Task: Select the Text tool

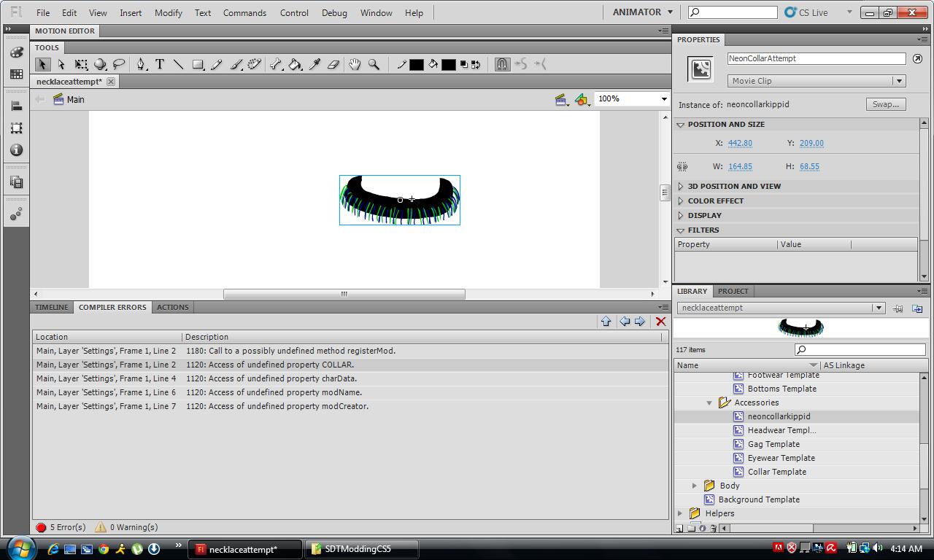Action: coord(160,64)
